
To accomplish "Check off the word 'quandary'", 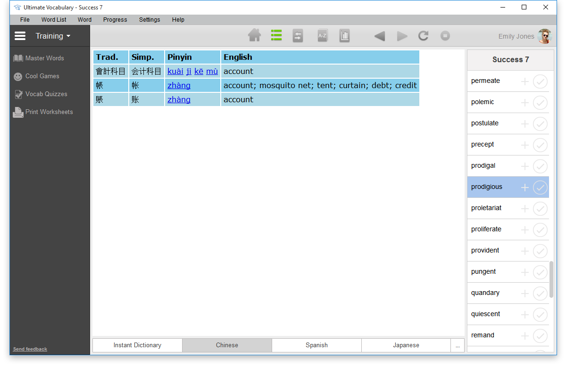I will (x=540, y=294).
